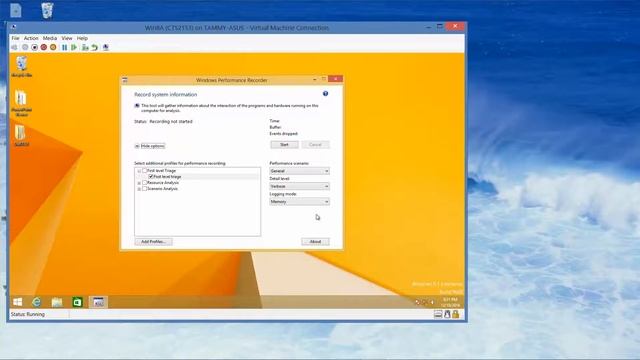Screen dimensions: 640x360
Task: Open the Action menu
Action: tap(31, 38)
